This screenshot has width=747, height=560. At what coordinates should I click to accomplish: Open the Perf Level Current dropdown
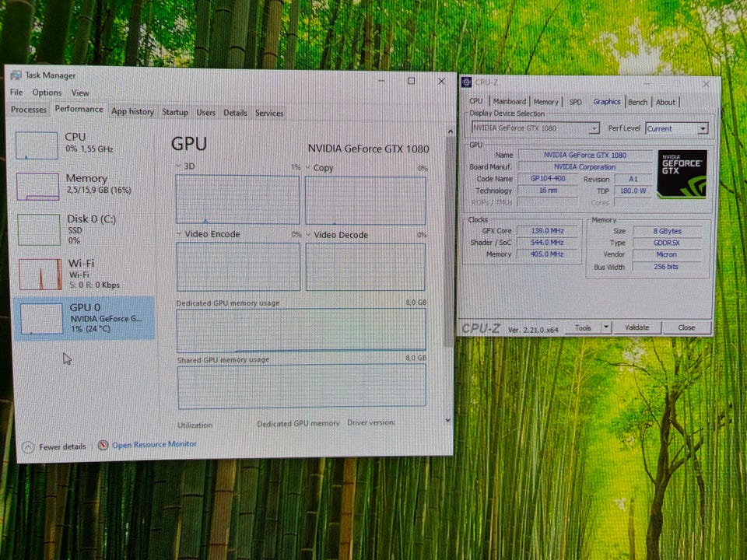[x=676, y=128]
